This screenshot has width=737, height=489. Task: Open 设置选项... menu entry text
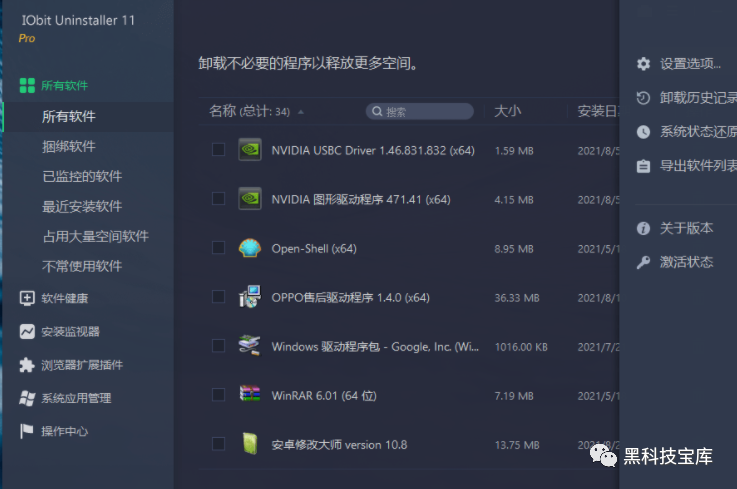[690, 63]
